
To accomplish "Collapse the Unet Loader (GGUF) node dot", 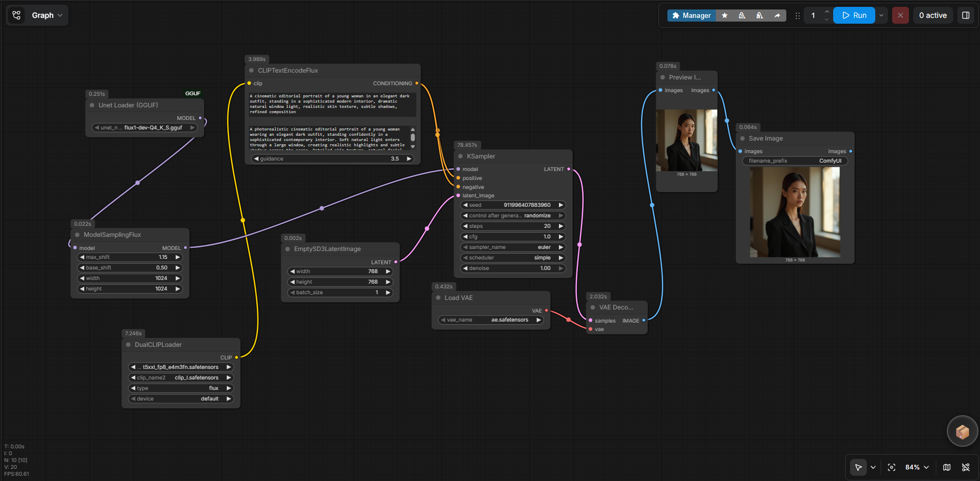I will point(92,105).
